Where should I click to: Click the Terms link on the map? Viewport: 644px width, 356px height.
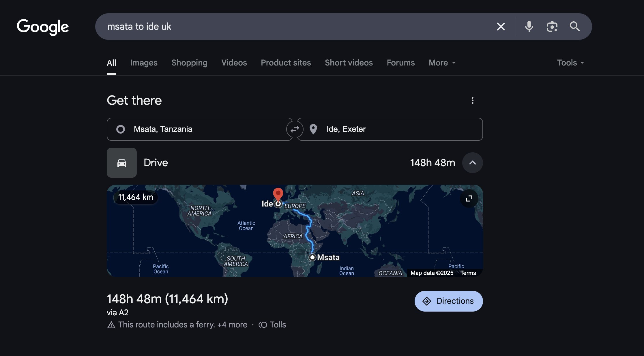[x=468, y=273]
